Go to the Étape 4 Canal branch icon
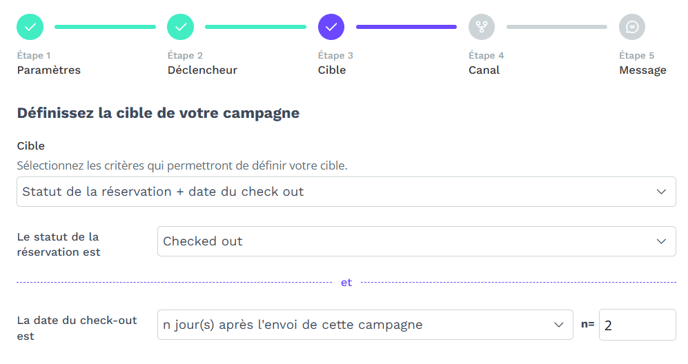The width and height of the screenshot is (688, 364). 482,27
